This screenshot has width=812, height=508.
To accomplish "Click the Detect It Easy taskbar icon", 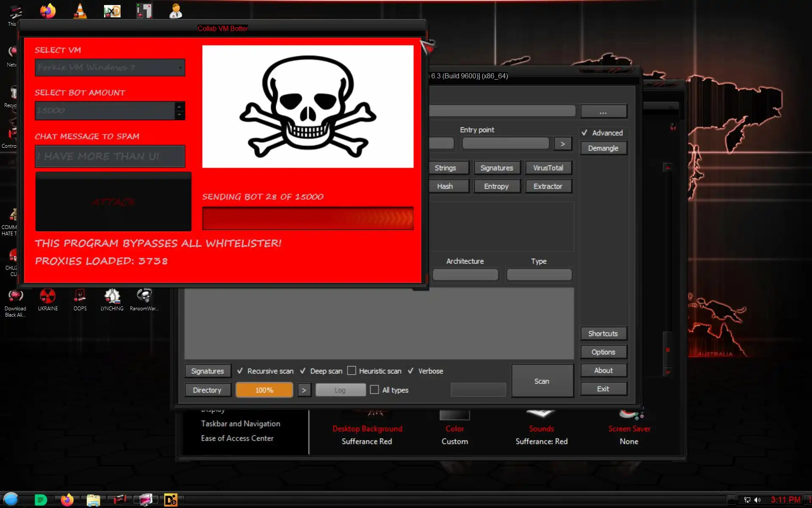I will 170,500.
